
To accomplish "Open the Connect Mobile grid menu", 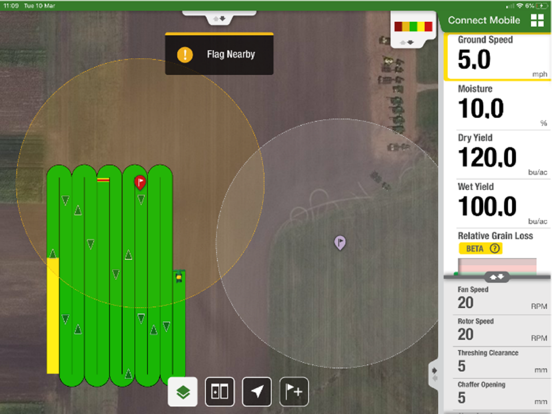I will pyautogui.click(x=537, y=20).
